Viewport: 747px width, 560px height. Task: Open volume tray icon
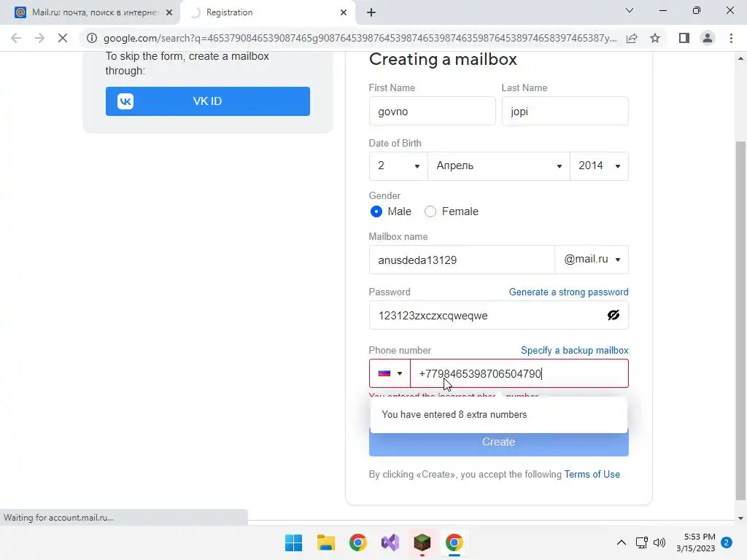659,542
